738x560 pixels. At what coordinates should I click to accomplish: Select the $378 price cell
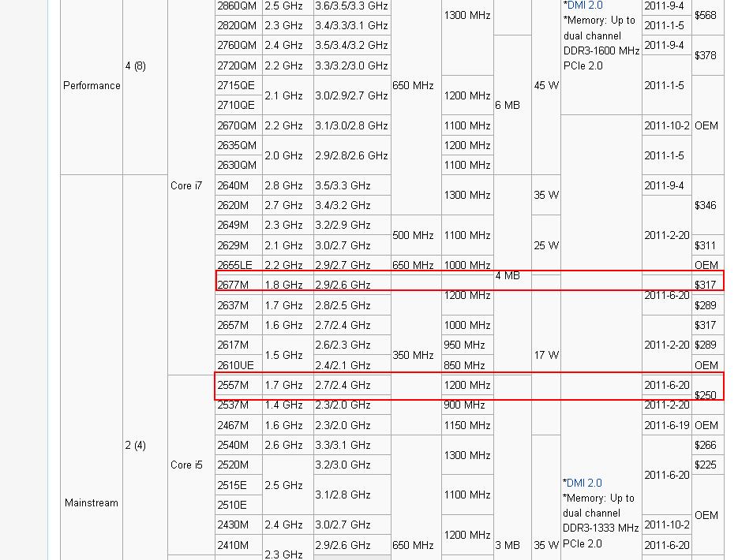[x=708, y=55]
